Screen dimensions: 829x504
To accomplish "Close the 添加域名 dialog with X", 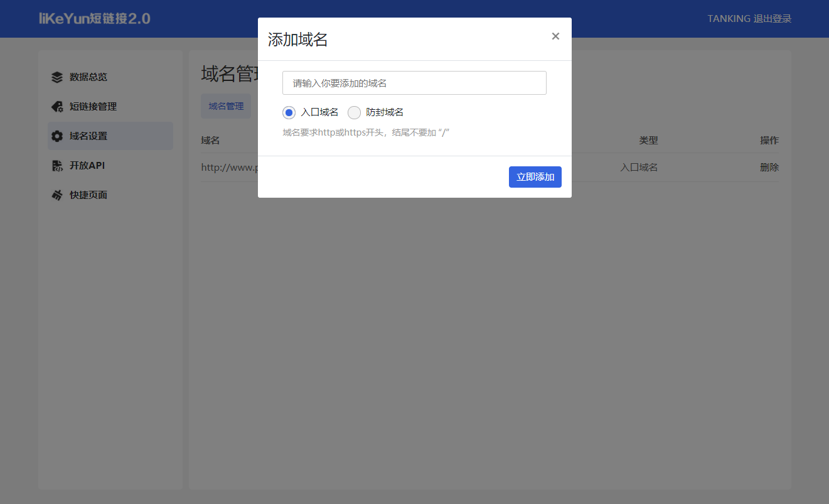I will [x=555, y=36].
